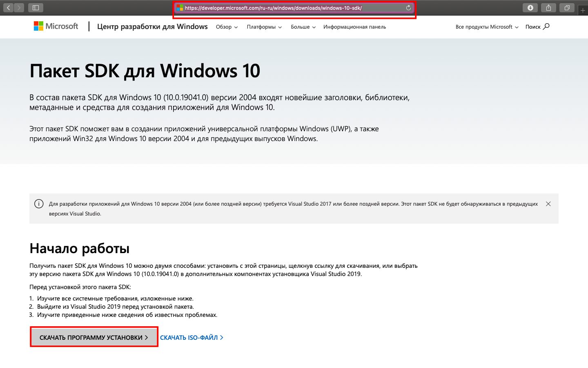Expand the Платформы dropdown menu
This screenshot has height=368, width=588.
pyautogui.click(x=264, y=27)
